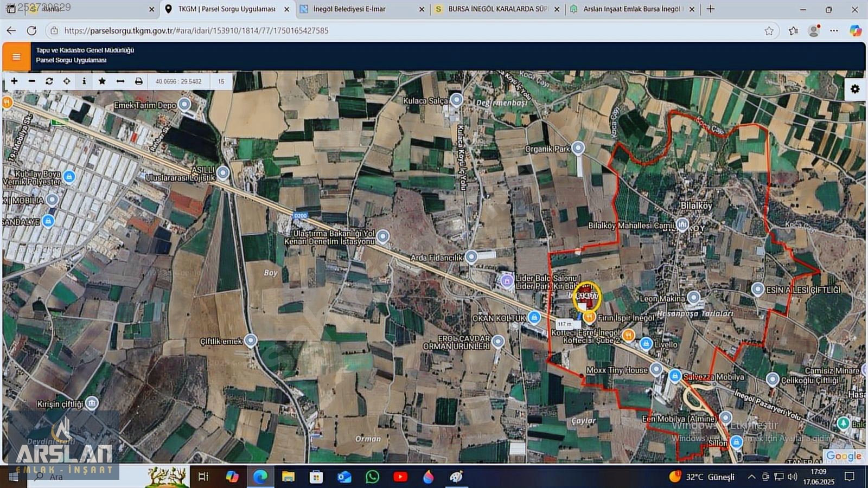
Task: Add page to favorites star
Action: coord(769,31)
